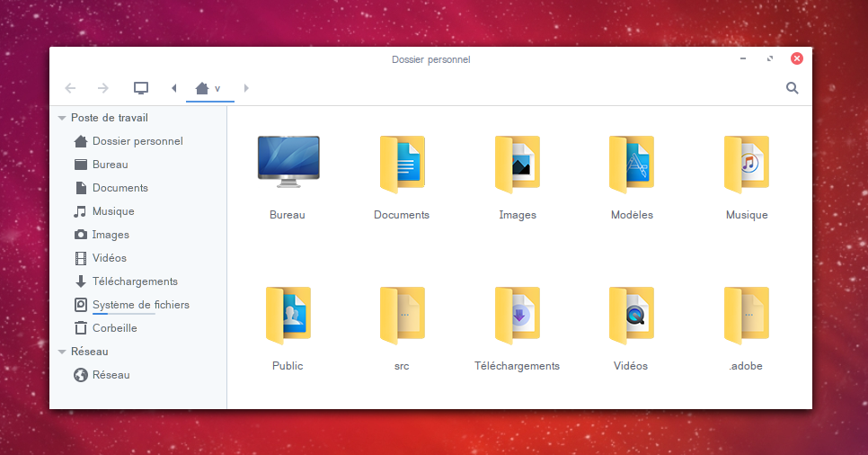Viewport: 868px width, 455px height.
Task: Collapse the Poste de travail section
Action: (x=62, y=118)
